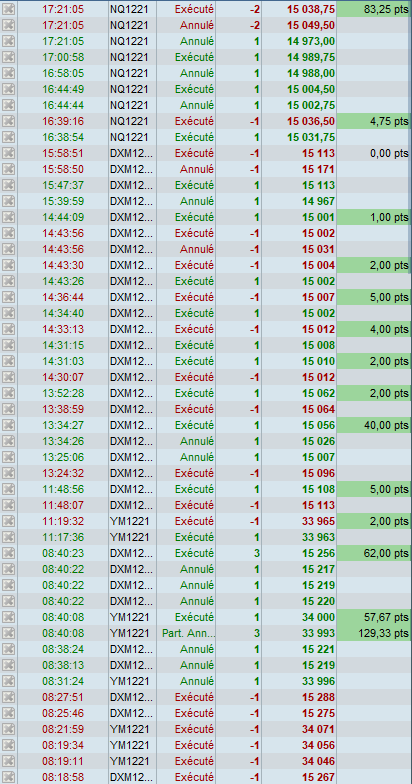Click the price 15 217
The height and width of the screenshot is (784, 412).
318,569
